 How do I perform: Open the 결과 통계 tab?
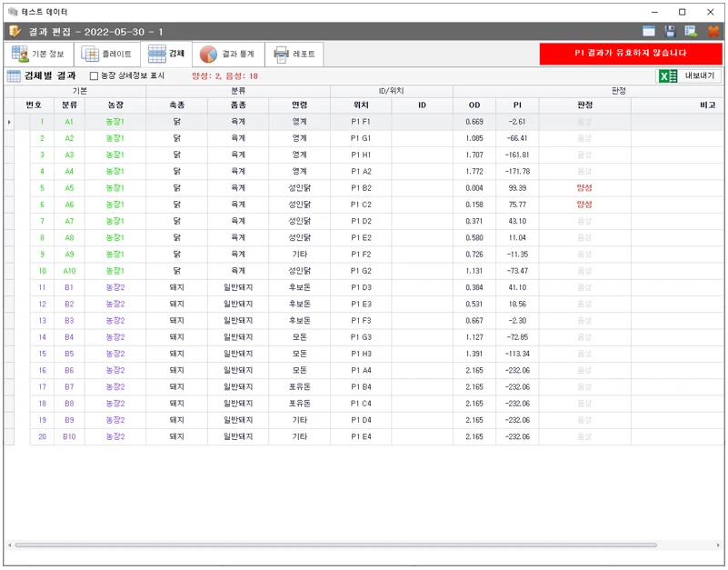point(228,54)
